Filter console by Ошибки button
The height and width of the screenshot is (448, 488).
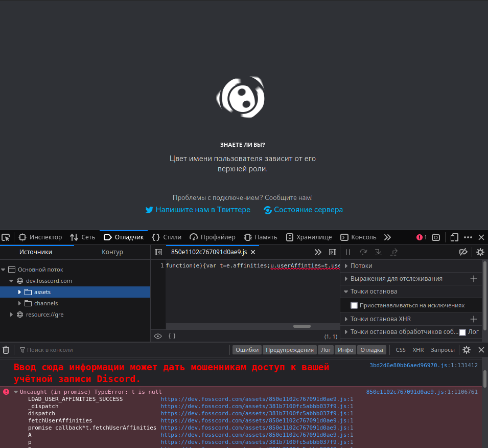point(247,350)
